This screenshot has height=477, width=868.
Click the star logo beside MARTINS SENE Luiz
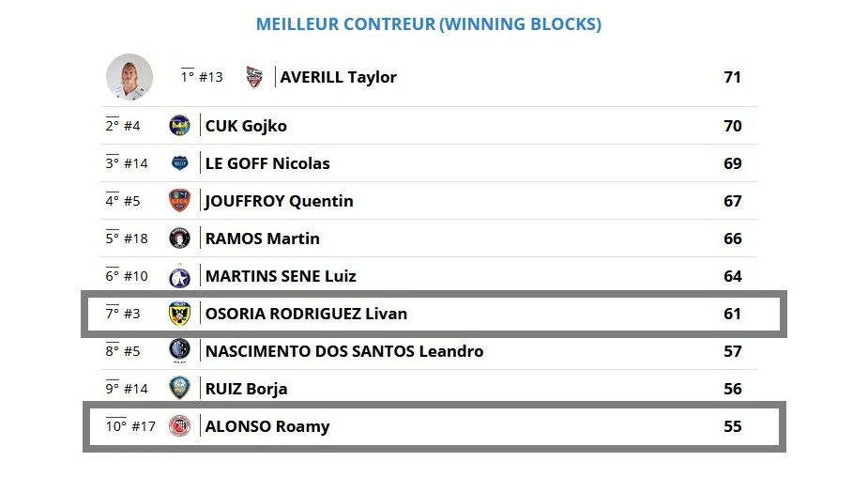(179, 276)
